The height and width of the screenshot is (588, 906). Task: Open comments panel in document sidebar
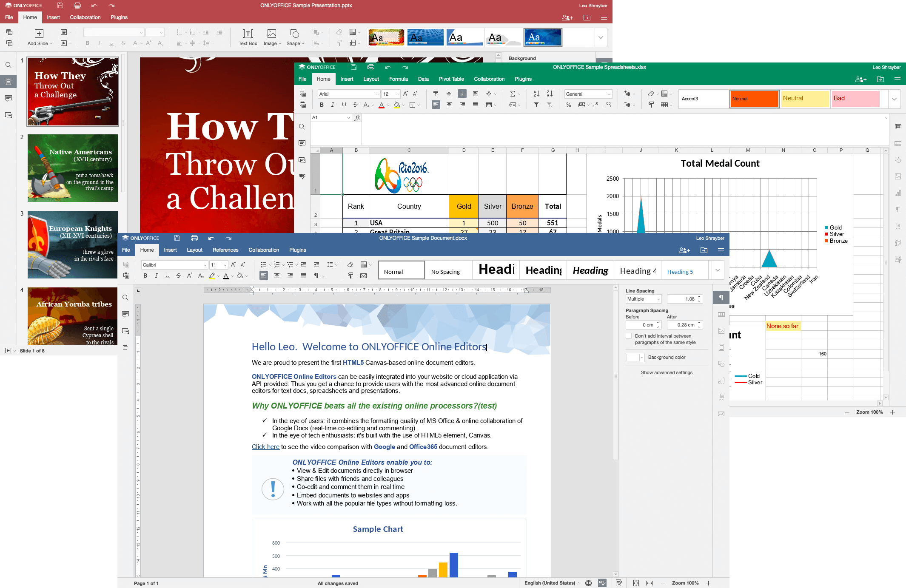click(x=125, y=314)
